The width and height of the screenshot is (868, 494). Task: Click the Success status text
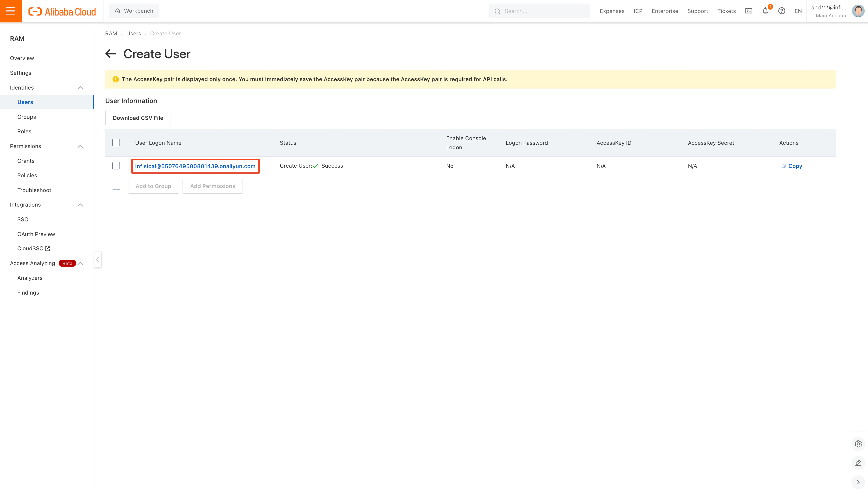click(332, 166)
